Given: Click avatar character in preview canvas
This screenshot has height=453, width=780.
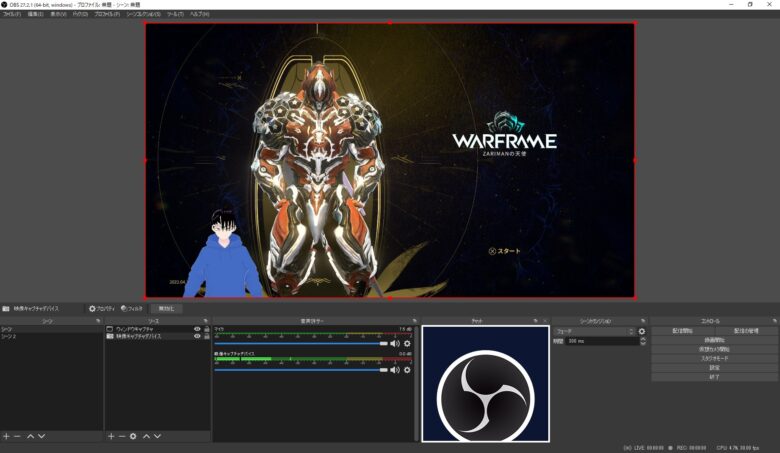Looking at the screenshot, I should [225, 254].
